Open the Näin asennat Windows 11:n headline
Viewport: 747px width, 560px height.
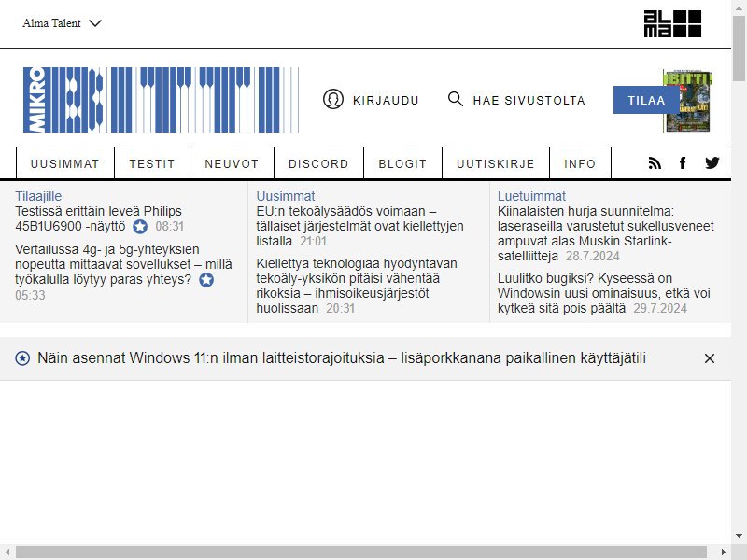[x=342, y=358]
